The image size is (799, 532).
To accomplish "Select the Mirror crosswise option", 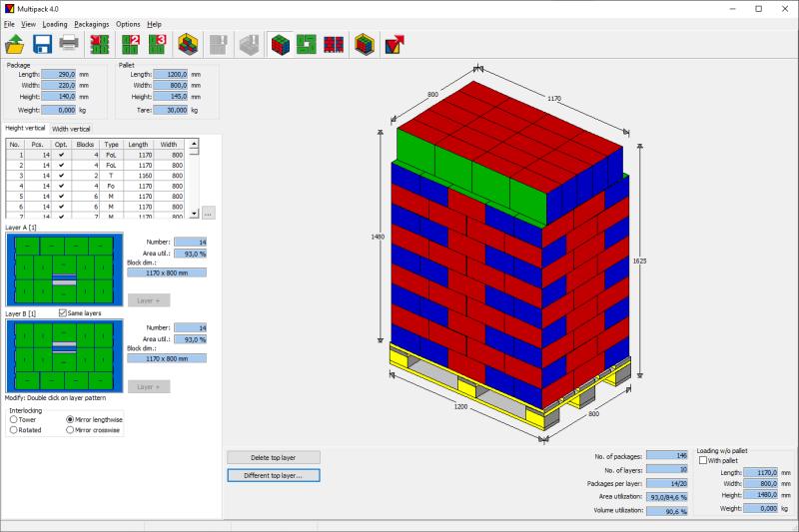I will (x=70, y=430).
